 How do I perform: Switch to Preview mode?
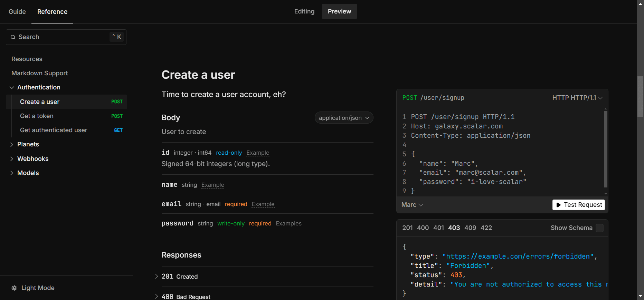click(339, 11)
